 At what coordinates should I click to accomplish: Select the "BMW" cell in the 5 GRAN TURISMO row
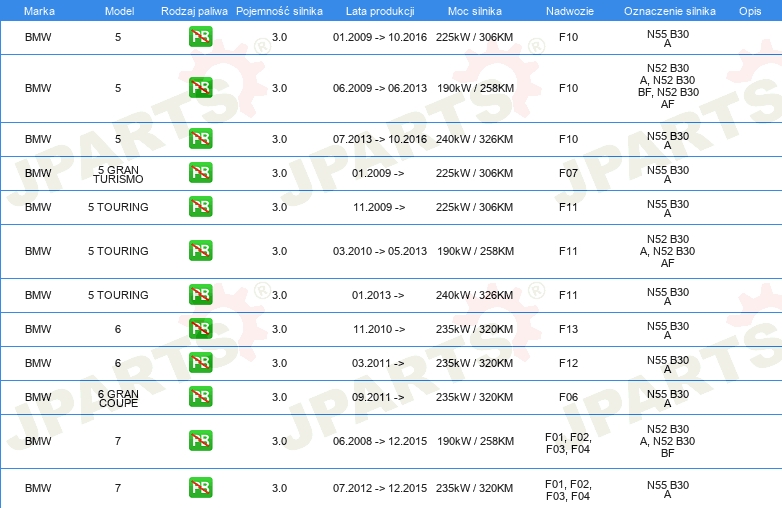(x=38, y=173)
